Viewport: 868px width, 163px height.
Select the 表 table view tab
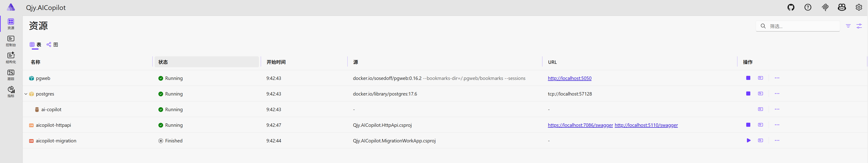click(35, 45)
